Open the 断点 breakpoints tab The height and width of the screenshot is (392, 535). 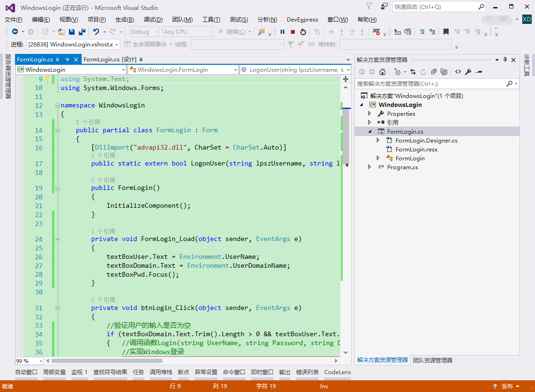183,372
